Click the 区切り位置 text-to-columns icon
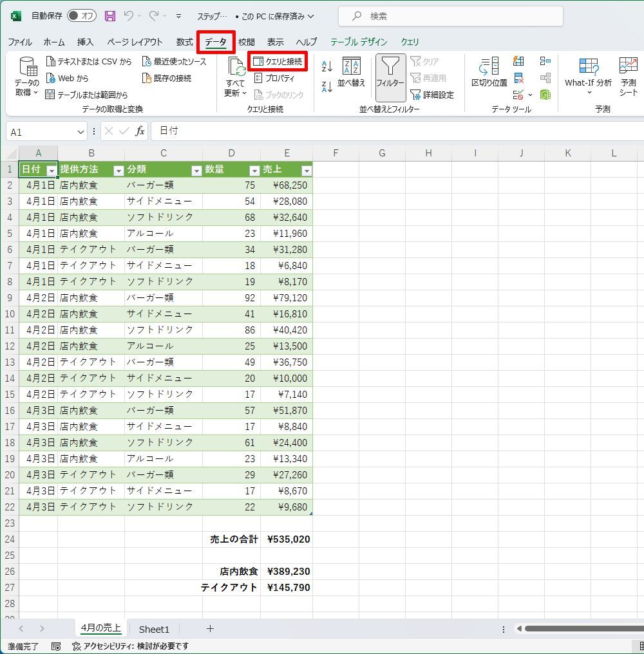644x654 pixels. pyautogui.click(x=489, y=72)
